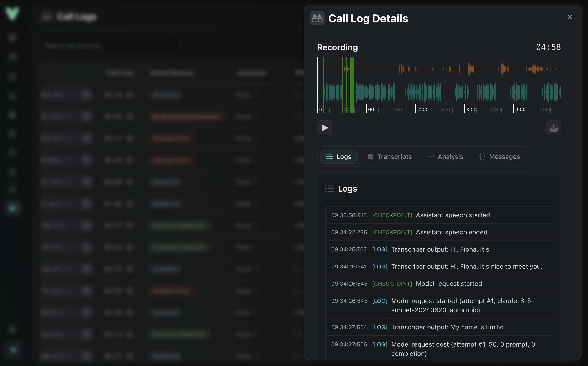
Task: Jump to the 60 second timeline marker
Action: click(371, 109)
